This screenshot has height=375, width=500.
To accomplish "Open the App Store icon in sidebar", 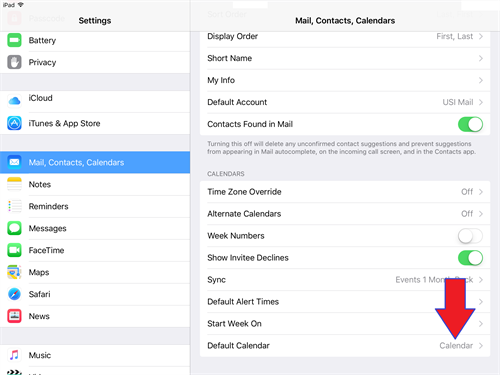I will coord(14,123).
